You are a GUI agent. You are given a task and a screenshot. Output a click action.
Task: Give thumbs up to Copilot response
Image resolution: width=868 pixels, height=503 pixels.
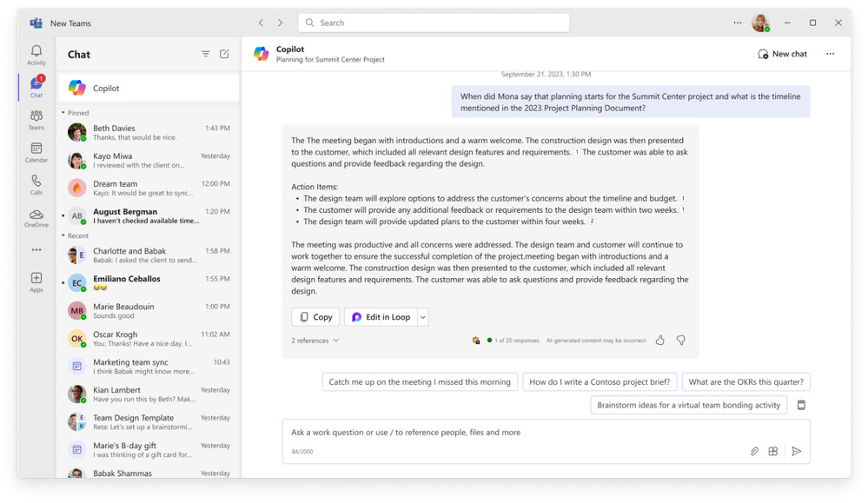[659, 341]
